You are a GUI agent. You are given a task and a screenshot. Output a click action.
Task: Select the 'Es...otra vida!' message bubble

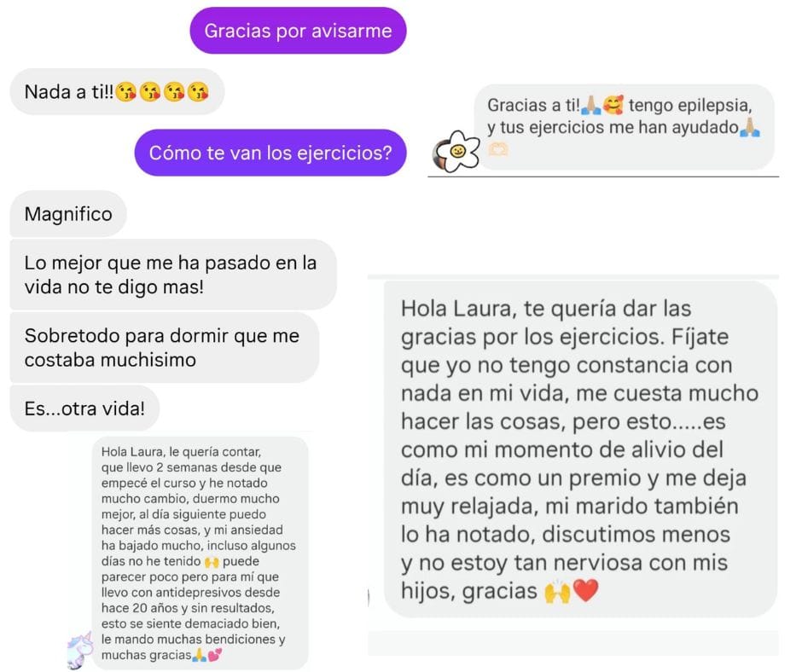pos(85,408)
